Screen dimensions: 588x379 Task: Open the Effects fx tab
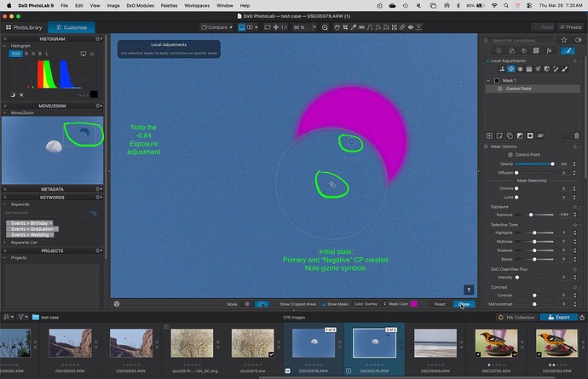pos(549,50)
